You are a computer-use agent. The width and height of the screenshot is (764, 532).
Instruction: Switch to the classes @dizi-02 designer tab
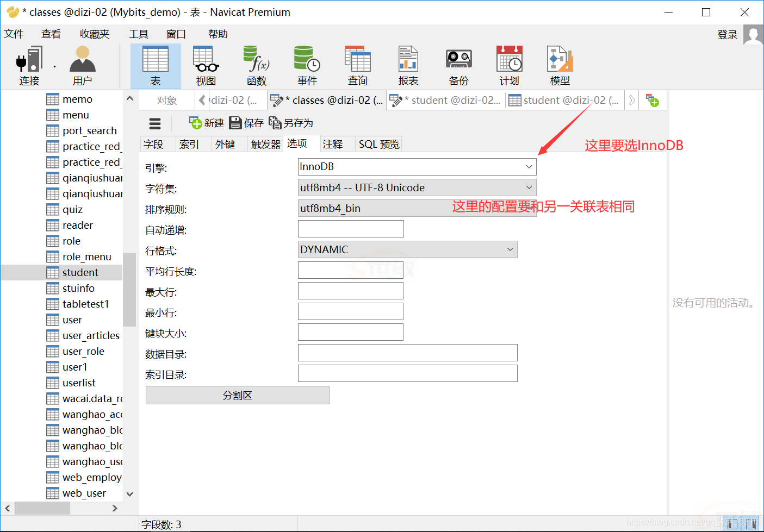pyautogui.click(x=327, y=101)
